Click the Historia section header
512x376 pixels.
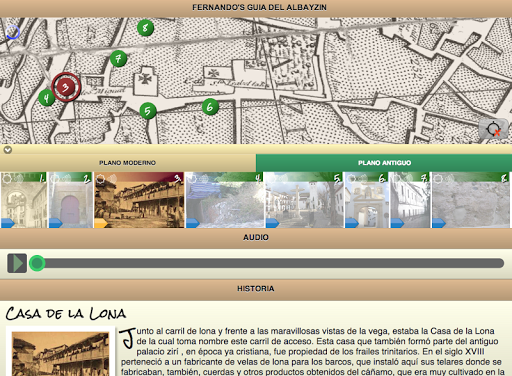coord(256,289)
